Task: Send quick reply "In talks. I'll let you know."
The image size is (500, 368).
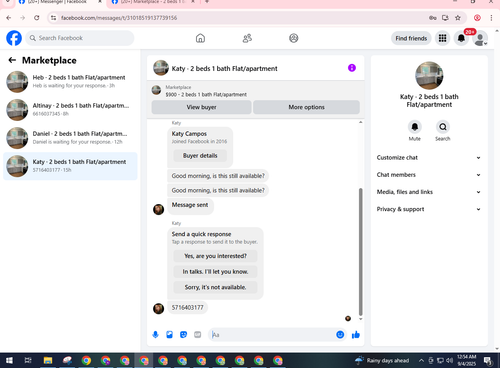Action: coord(215,272)
